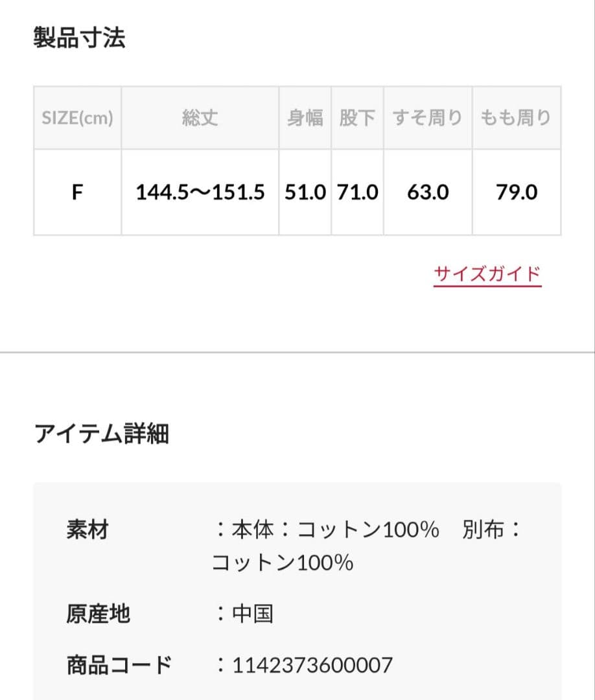Select the 身幅 column header
The height and width of the screenshot is (700, 595).
pos(305,118)
